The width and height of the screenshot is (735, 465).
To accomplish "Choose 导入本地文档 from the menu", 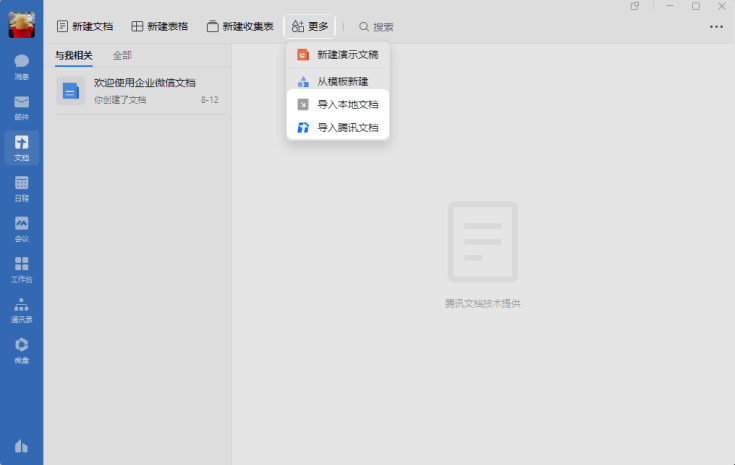I will [x=338, y=104].
